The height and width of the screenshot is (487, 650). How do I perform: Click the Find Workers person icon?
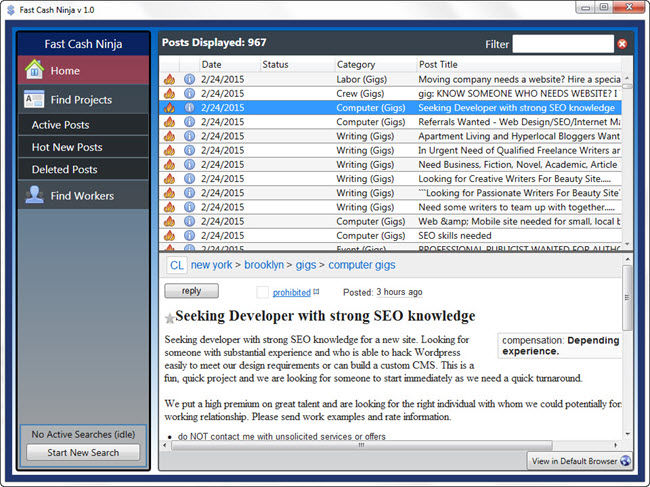tap(35, 196)
